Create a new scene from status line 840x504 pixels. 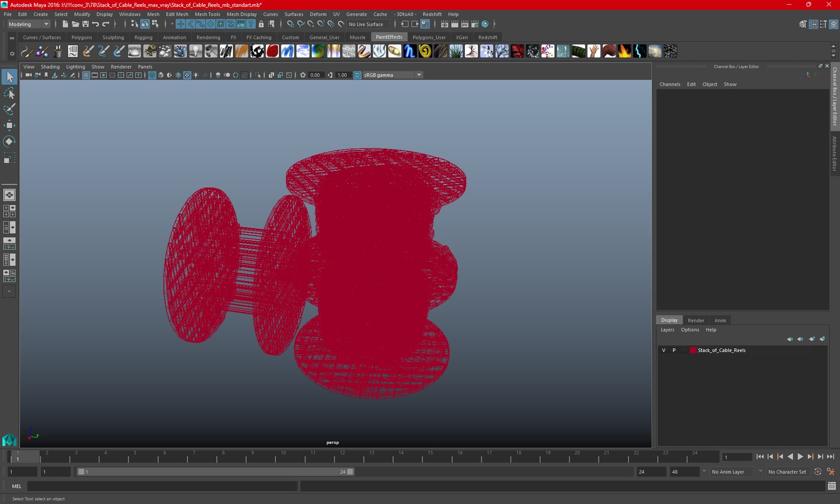[65, 24]
